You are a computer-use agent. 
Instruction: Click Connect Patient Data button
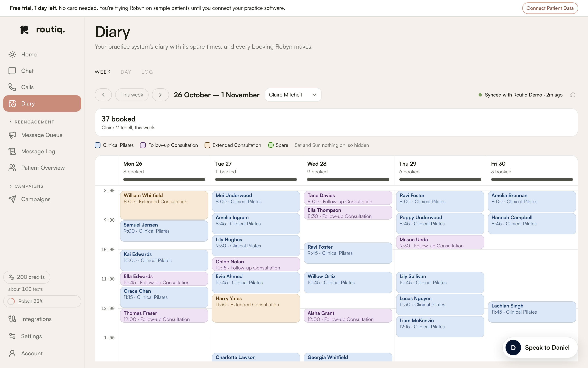coord(550,8)
